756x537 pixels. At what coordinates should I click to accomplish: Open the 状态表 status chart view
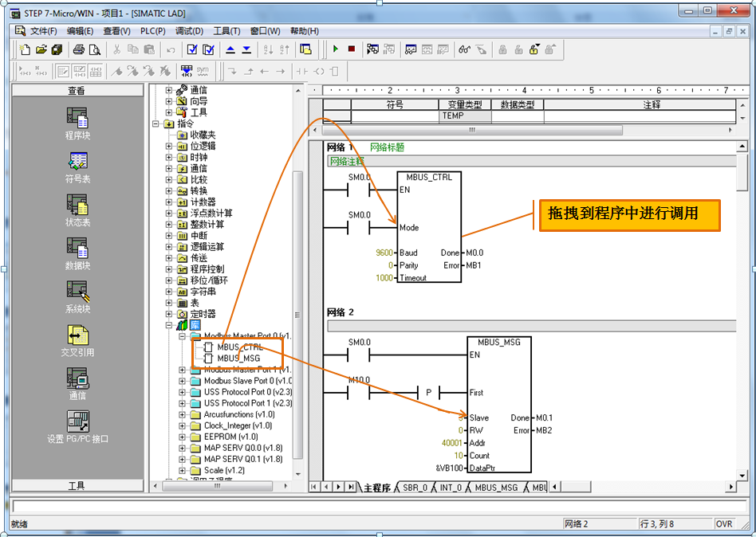coord(77,210)
